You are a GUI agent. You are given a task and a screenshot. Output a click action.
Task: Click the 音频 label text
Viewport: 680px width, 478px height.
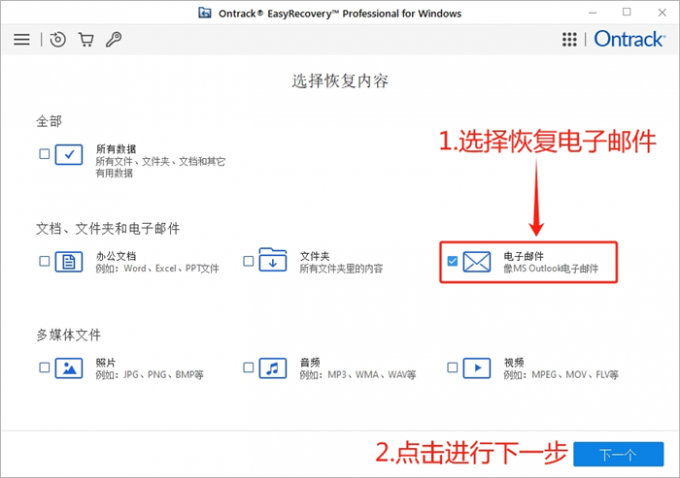point(310,363)
